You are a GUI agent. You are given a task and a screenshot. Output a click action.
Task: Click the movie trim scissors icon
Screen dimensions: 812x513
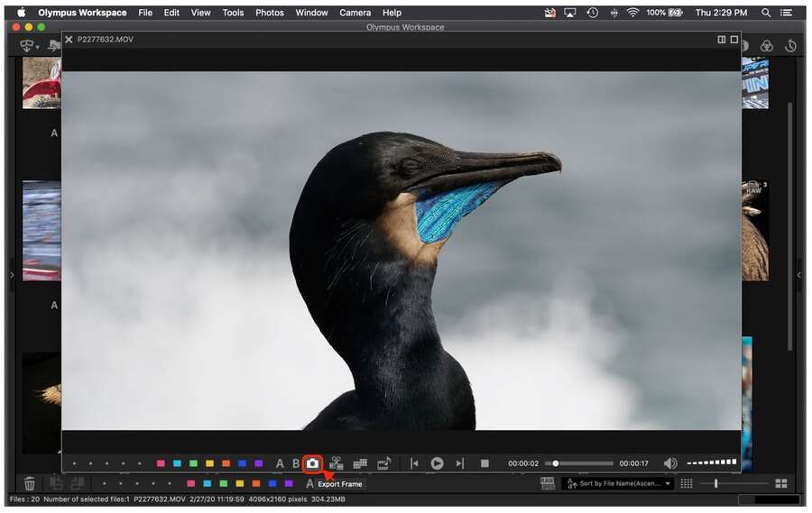point(336,463)
